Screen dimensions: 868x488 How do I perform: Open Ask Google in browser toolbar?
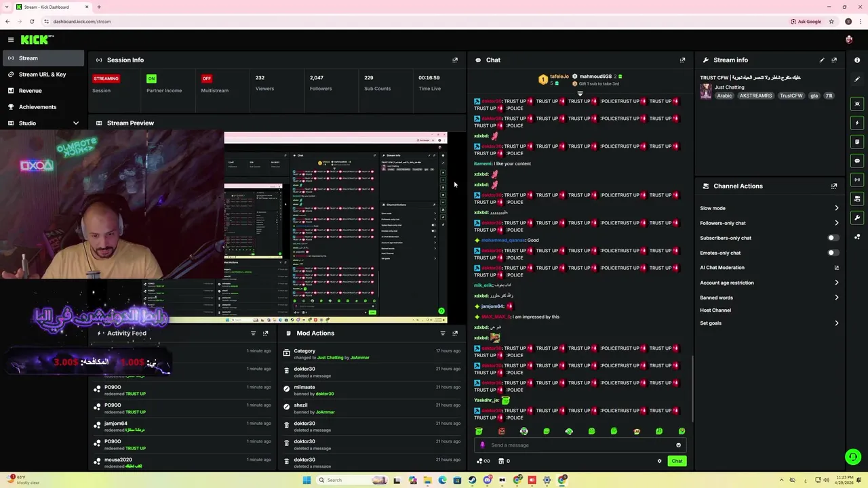point(806,21)
